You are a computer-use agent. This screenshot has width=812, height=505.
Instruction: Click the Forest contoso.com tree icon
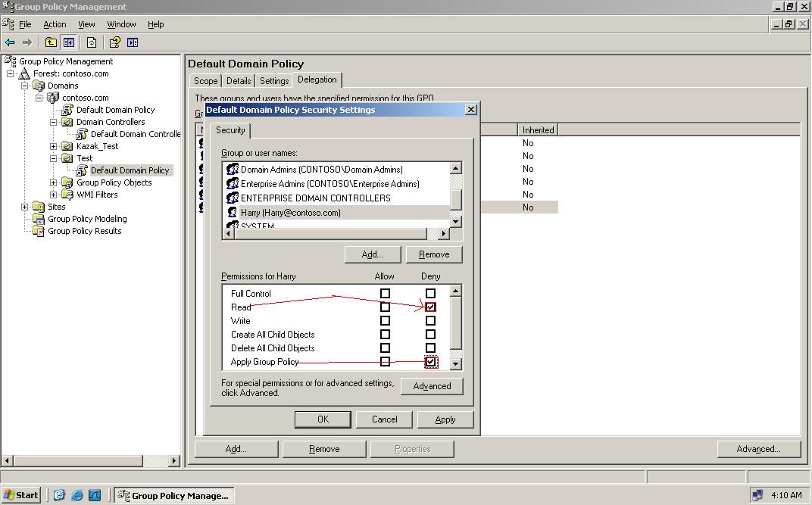(24, 73)
